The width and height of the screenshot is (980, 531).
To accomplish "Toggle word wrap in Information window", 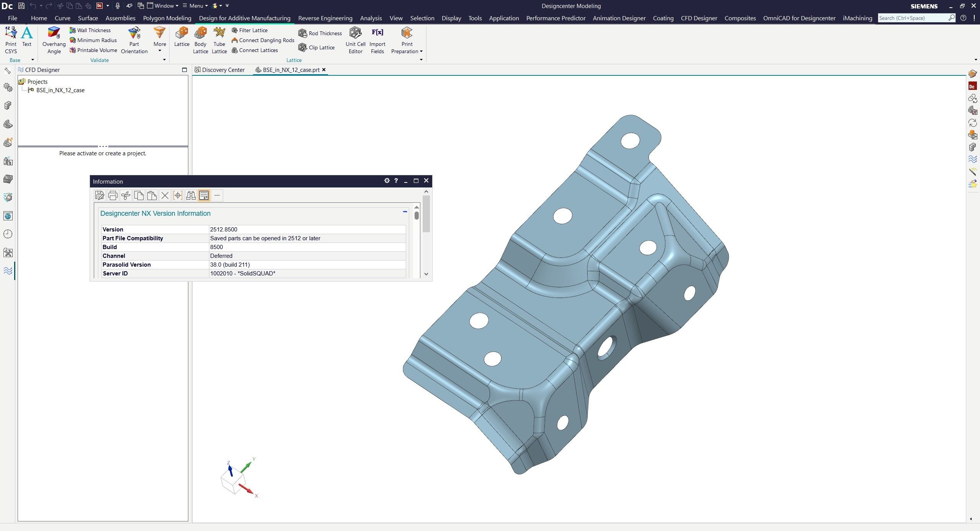I will pyautogui.click(x=204, y=195).
